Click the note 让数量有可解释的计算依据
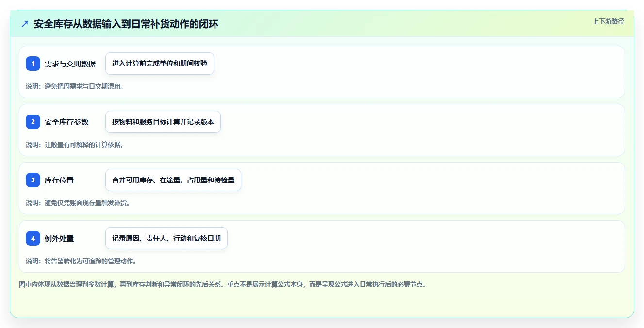Screen dimensions: 644x328 click(75, 145)
